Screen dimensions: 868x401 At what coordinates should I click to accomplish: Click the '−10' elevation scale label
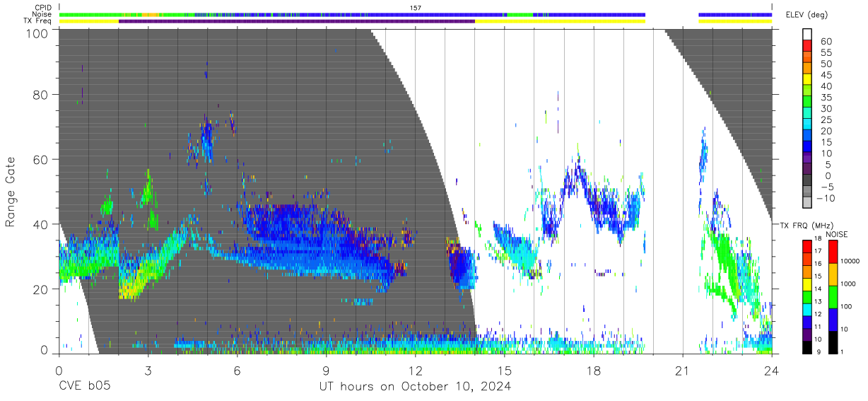(826, 199)
